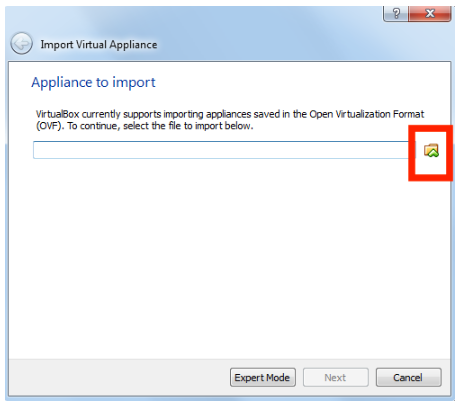Browse for an appliance with the green-arrow folder
Screen dimensions: 462x406
point(431,150)
